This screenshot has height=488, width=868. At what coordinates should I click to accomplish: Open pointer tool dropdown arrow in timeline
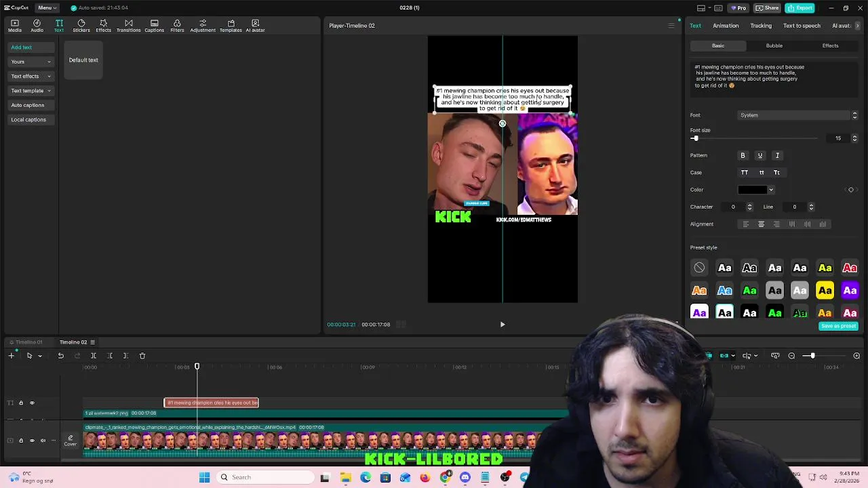(39, 356)
